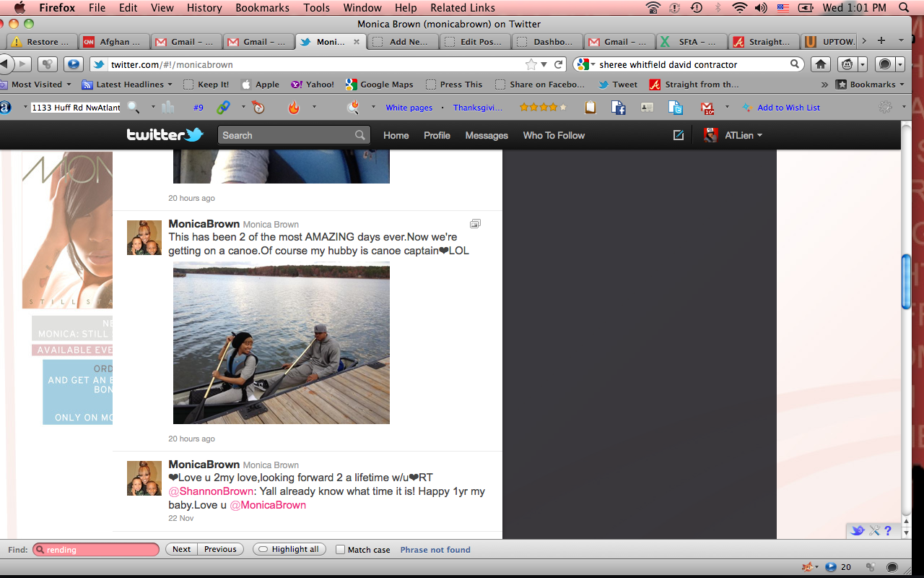Click the browser Home button icon
This screenshot has width=924, height=578.
821,64
